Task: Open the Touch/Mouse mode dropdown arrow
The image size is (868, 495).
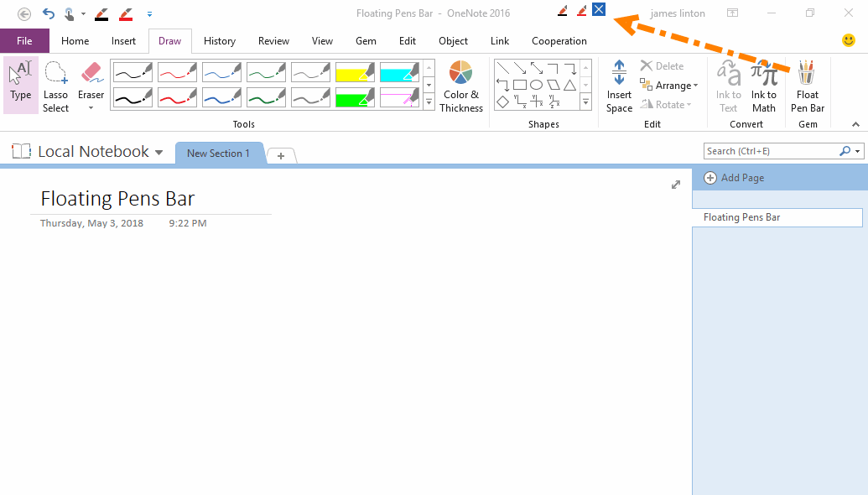Action: click(x=83, y=13)
